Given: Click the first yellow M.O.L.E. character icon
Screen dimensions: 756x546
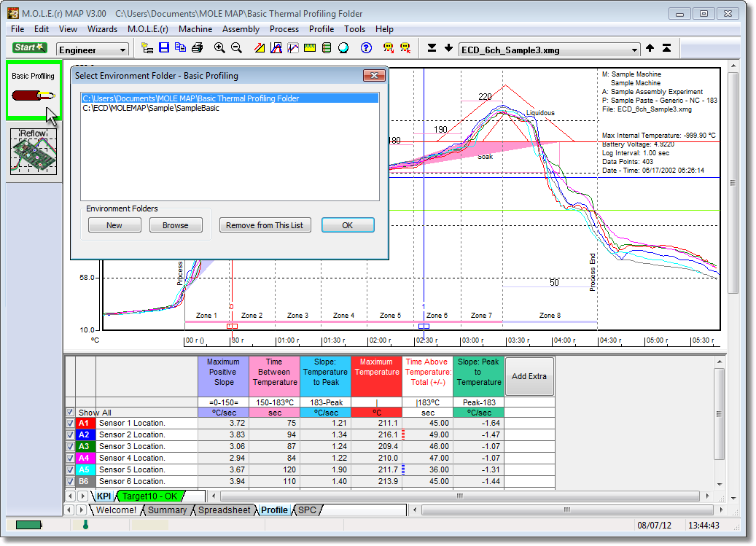Looking at the screenshot, I should click(388, 47).
